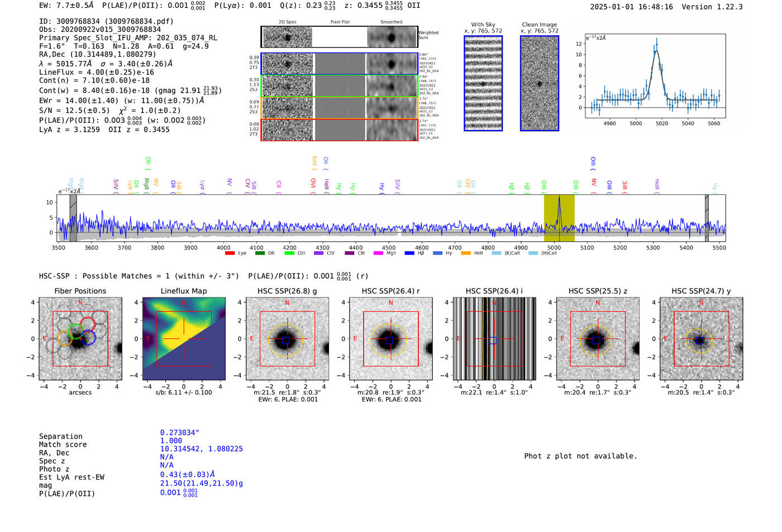Viewport: 782px width, 532px height.
Task: Click the Cont(w) = 8.40 line
Action: click(x=130, y=90)
